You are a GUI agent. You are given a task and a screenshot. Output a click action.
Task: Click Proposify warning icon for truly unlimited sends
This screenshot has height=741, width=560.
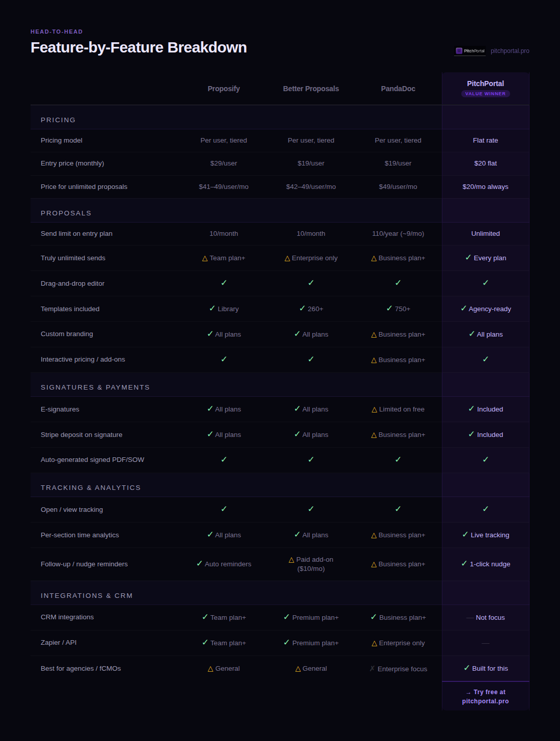205,258
